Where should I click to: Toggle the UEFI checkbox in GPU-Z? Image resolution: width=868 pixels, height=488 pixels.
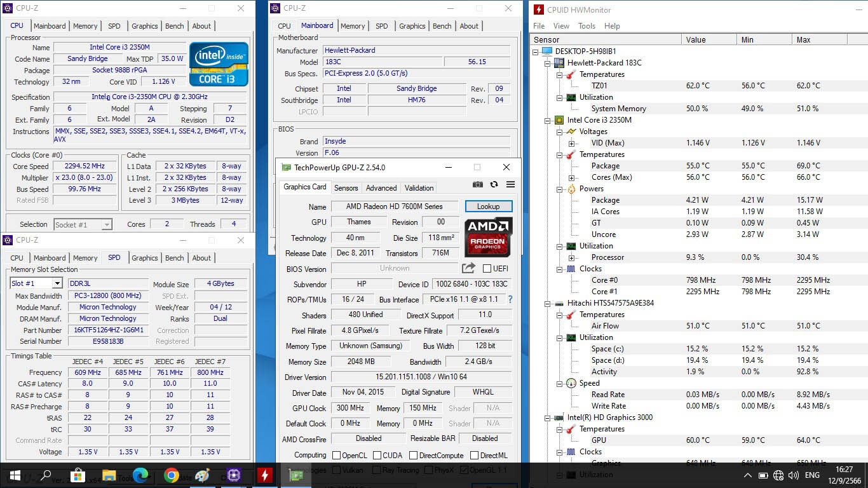tap(487, 268)
